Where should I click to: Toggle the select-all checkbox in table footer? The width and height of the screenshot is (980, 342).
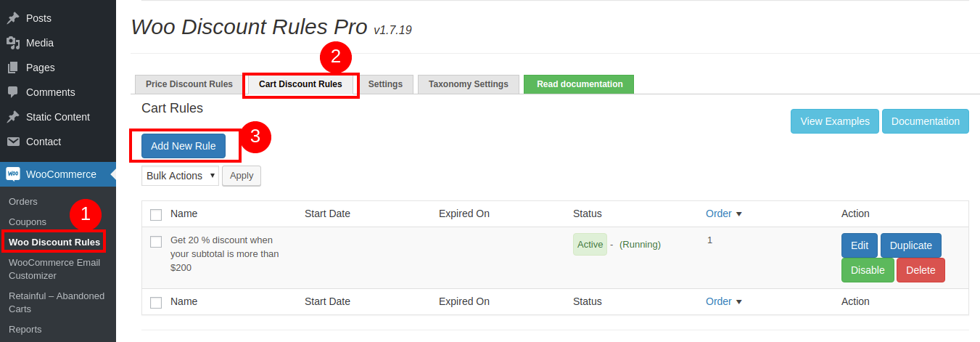tap(156, 302)
